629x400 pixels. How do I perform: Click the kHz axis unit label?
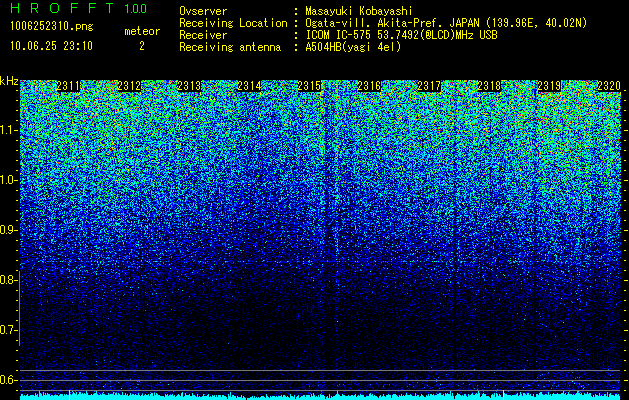(9, 81)
